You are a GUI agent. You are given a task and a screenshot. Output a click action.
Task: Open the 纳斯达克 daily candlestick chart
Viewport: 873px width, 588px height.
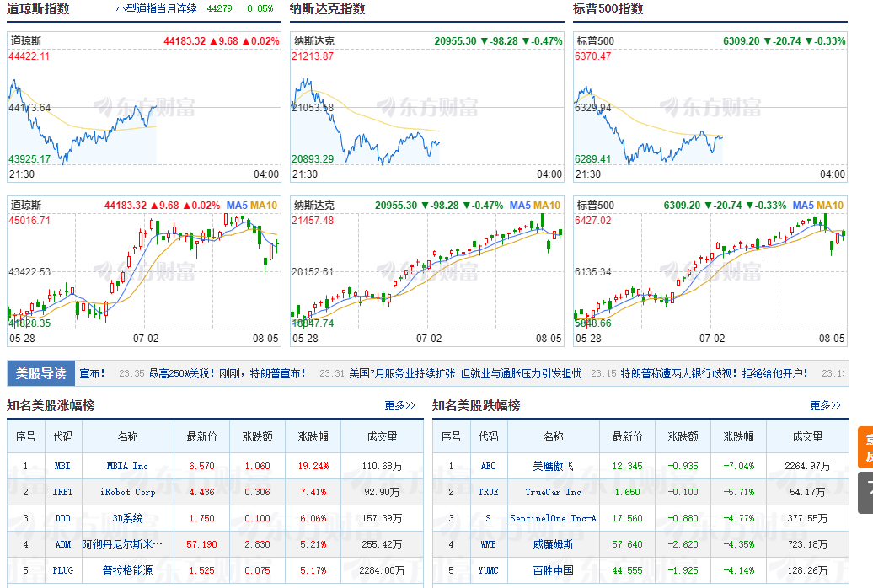click(427, 270)
